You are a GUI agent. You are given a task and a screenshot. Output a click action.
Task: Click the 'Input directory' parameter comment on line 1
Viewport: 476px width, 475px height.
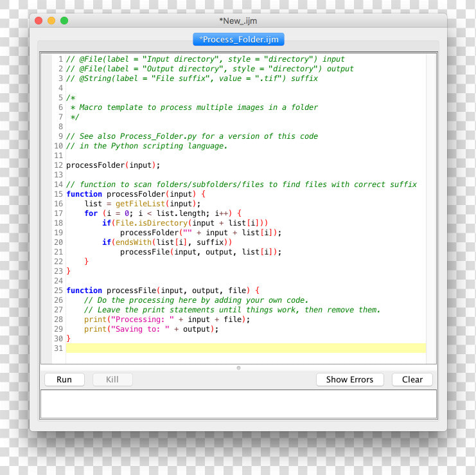206,59
